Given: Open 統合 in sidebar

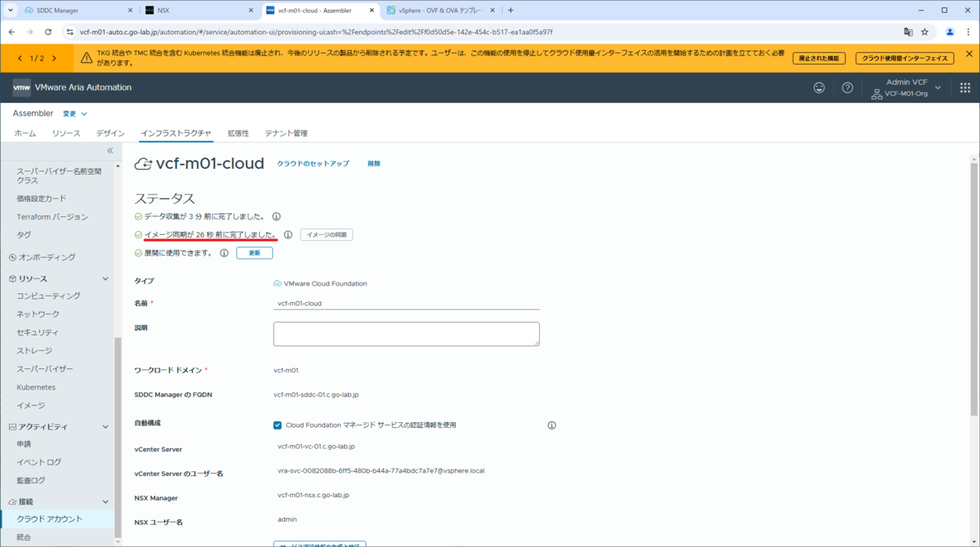Looking at the screenshot, I should tap(24, 537).
